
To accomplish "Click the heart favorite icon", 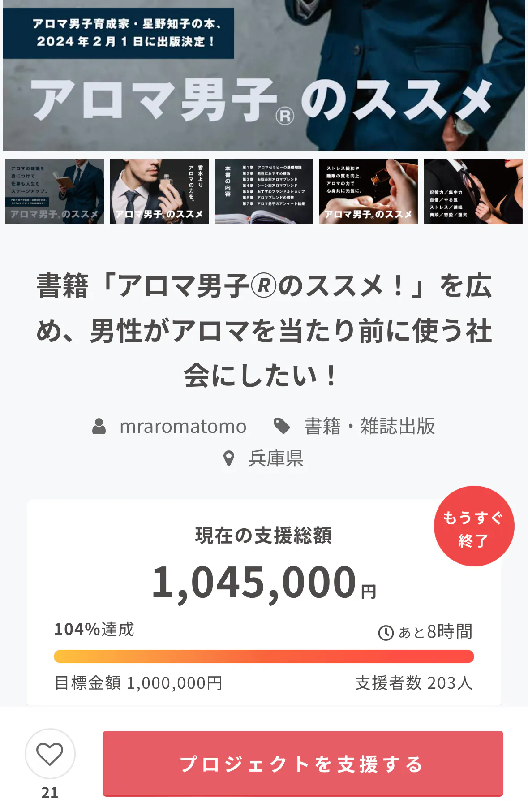I will [x=50, y=754].
